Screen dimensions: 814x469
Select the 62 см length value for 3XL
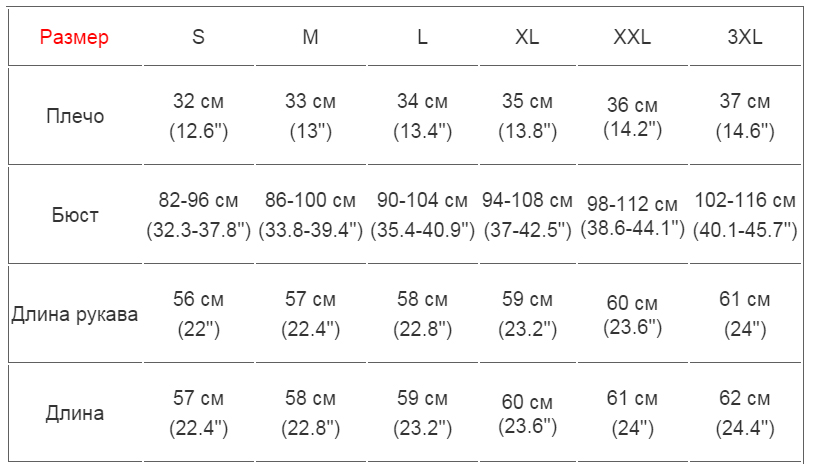pos(745,399)
